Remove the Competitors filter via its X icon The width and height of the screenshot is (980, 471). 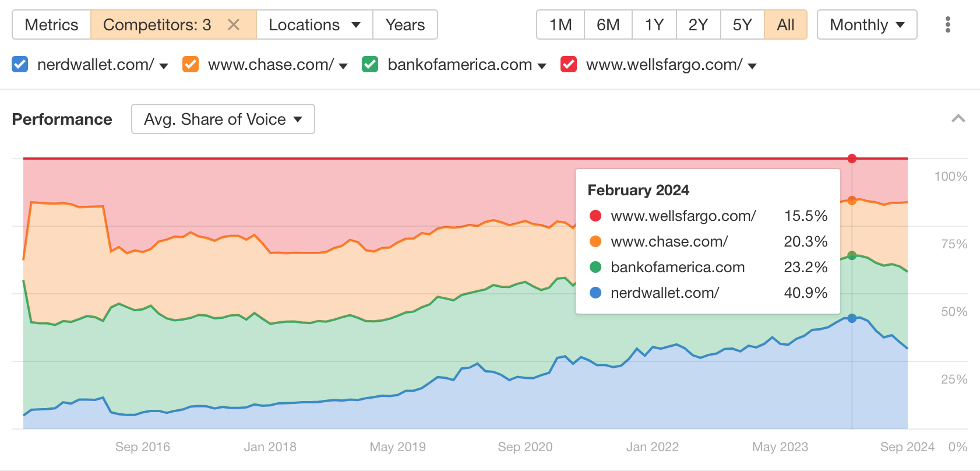click(x=234, y=24)
